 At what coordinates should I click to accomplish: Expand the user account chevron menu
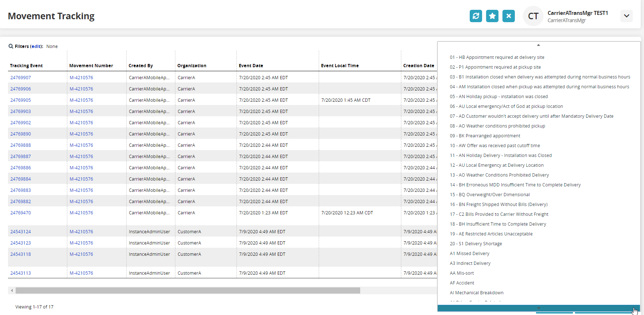[x=627, y=16]
